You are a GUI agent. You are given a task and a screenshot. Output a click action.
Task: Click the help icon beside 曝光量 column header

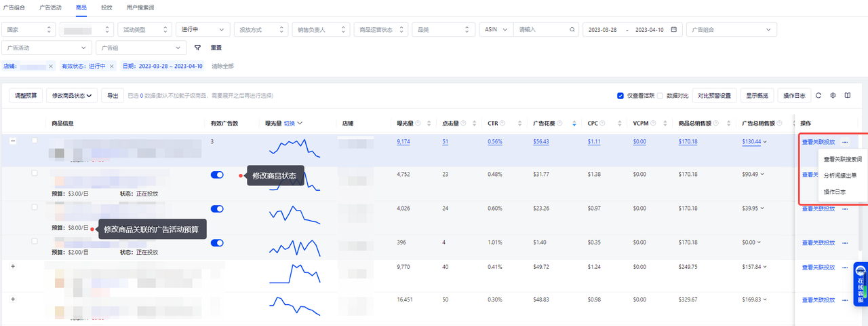(x=418, y=124)
